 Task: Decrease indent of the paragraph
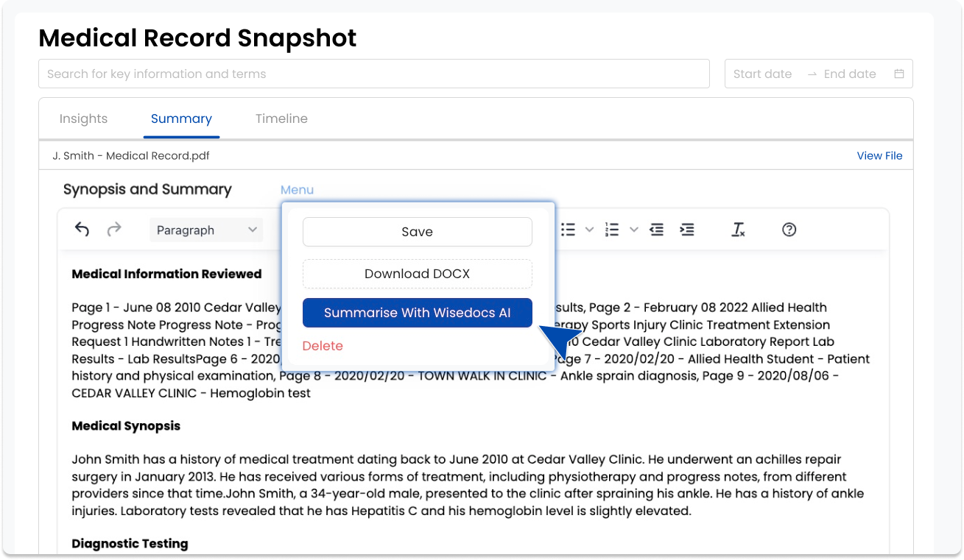pyautogui.click(x=656, y=230)
